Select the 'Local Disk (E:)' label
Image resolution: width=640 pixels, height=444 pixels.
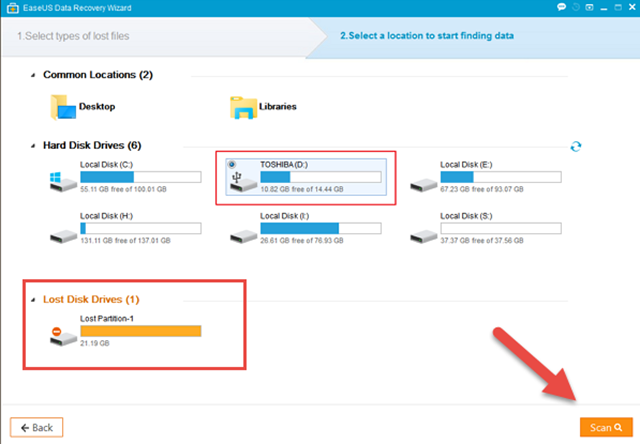click(x=466, y=164)
